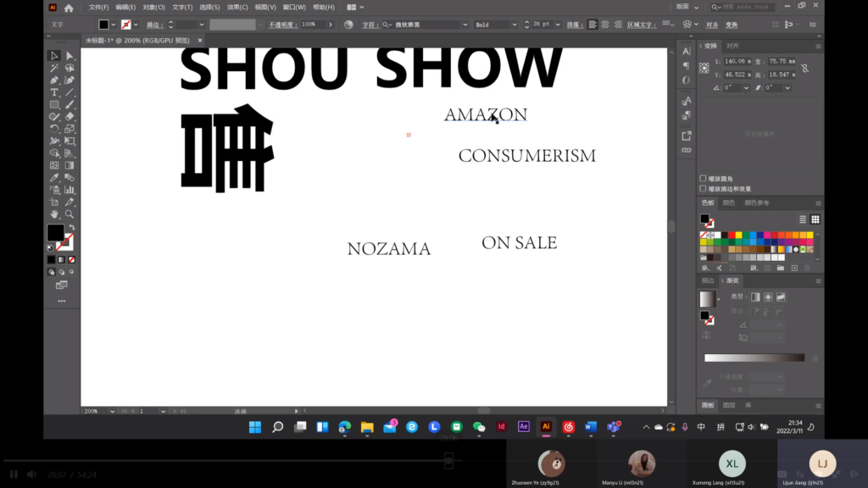Select the Selection tool arrow
Image resolution: width=868 pixels, height=488 pixels.
[54, 56]
